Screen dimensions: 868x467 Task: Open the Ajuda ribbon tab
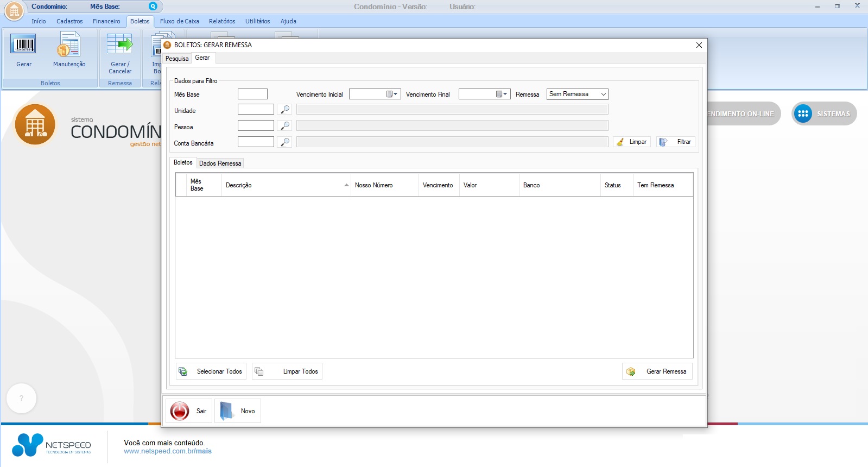pyautogui.click(x=288, y=21)
